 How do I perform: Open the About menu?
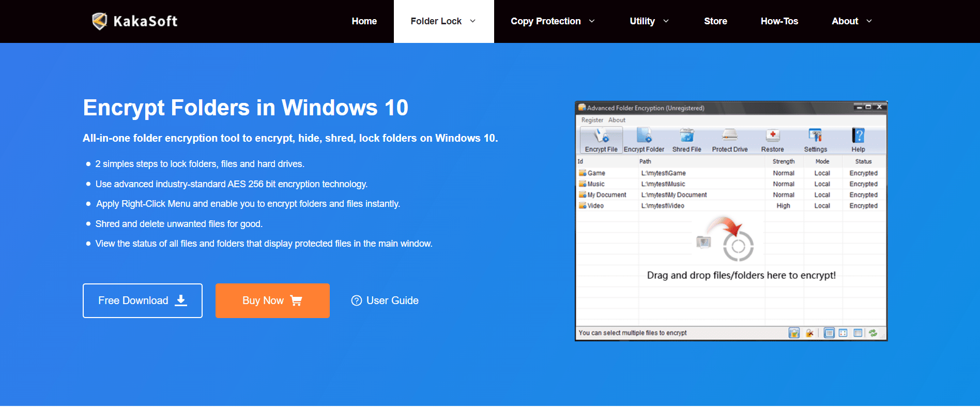tap(845, 21)
